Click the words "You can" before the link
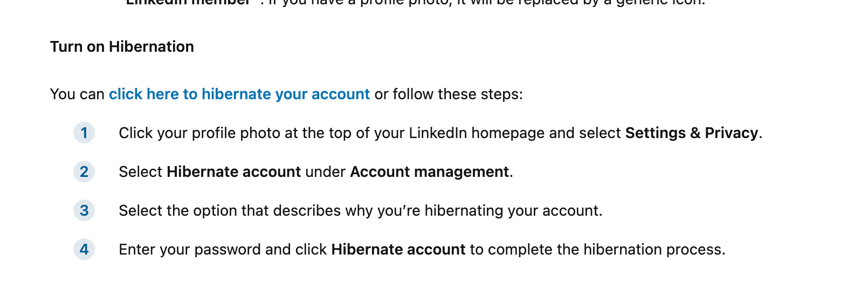868x288 pixels. tap(77, 94)
